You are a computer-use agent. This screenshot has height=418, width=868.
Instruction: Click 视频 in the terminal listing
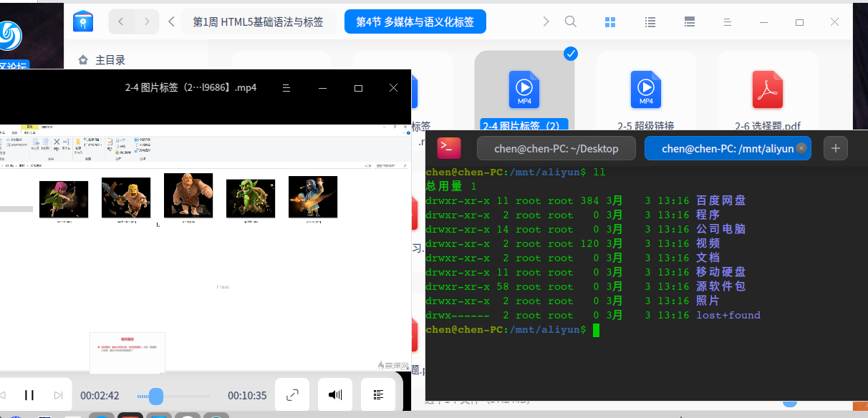coord(708,243)
